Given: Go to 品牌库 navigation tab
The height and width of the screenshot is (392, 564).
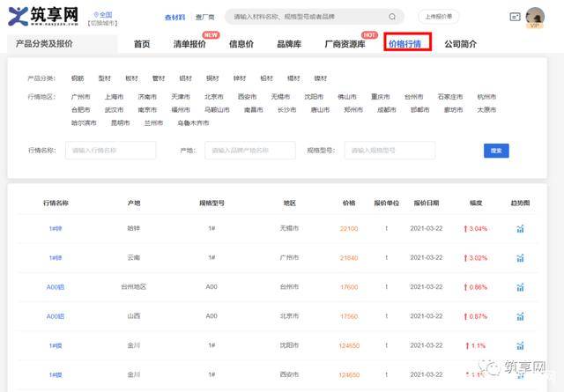Looking at the screenshot, I should [291, 44].
